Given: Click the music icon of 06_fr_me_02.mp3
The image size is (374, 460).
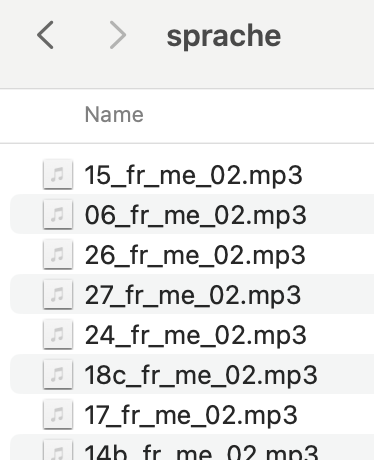Looking at the screenshot, I should 58,214.
